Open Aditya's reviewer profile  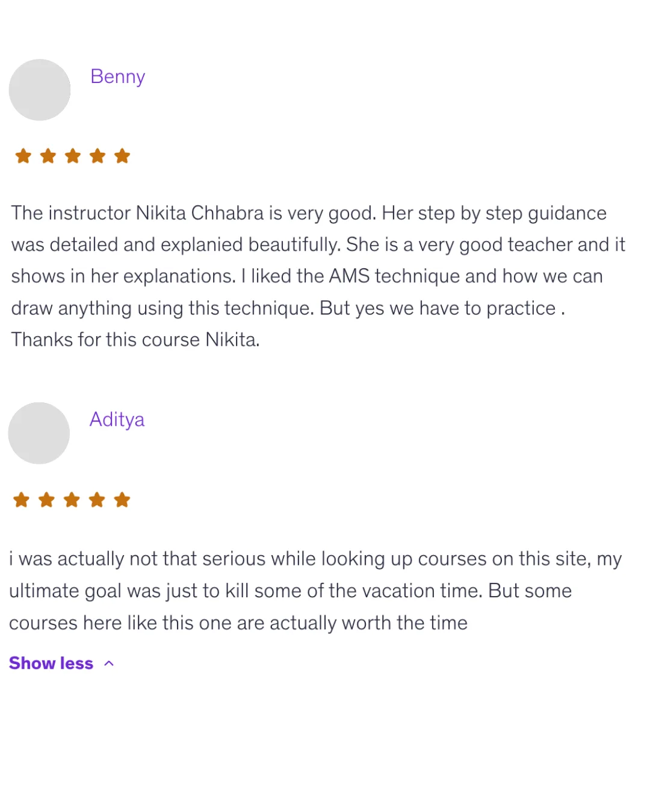pyautogui.click(x=117, y=419)
